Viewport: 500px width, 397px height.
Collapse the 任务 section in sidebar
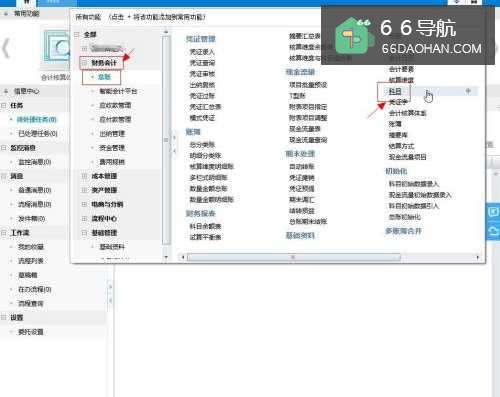coord(4,105)
